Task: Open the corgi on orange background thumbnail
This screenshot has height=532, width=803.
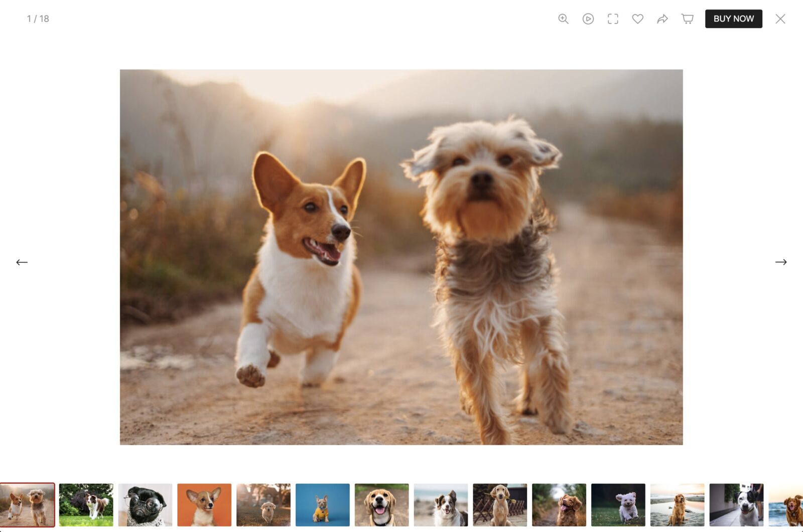Action: (x=204, y=505)
